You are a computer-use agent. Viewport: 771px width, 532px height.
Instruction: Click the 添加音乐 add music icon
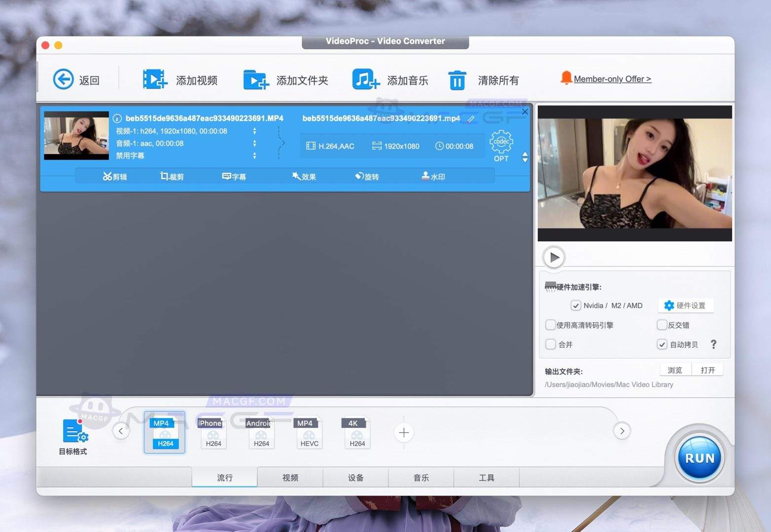(x=365, y=79)
